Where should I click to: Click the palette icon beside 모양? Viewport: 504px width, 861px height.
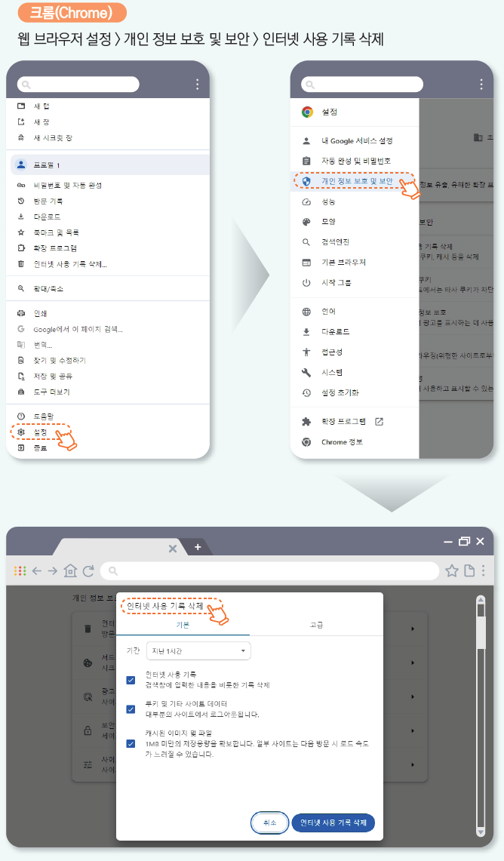click(306, 222)
